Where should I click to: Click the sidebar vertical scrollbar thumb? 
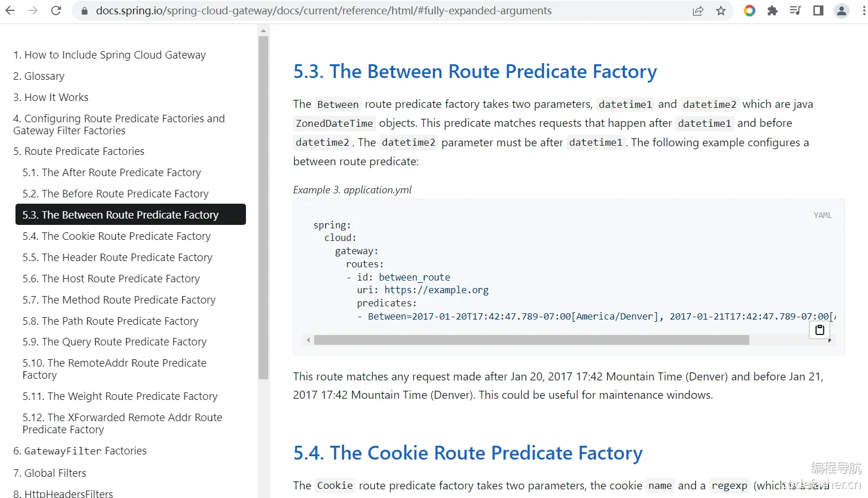pyautogui.click(x=264, y=208)
